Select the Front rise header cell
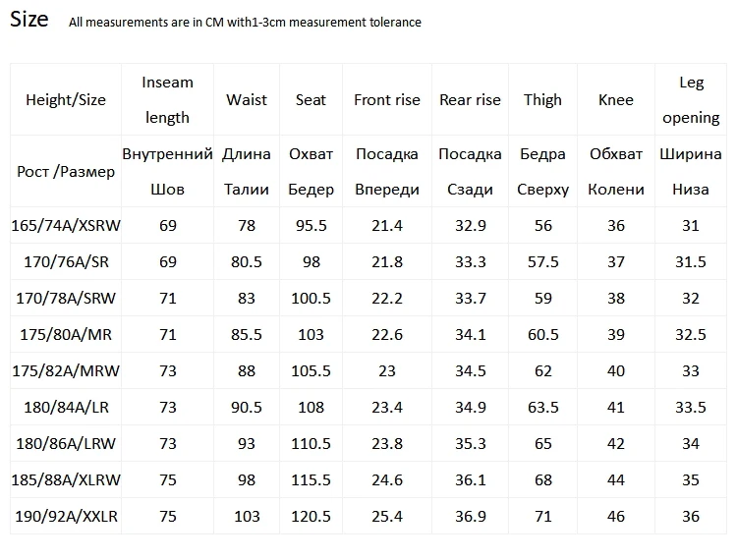The height and width of the screenshot is (560, 737). click(x=387, y=99)
